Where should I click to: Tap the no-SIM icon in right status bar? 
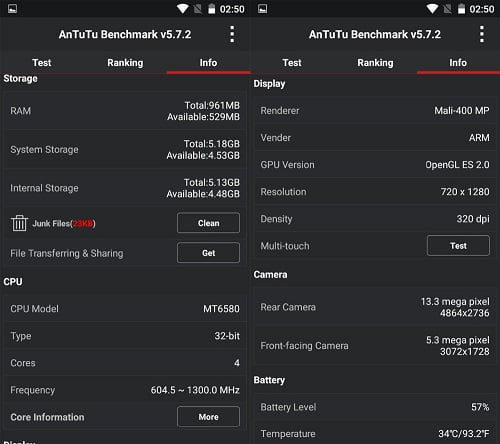point(447,9)
